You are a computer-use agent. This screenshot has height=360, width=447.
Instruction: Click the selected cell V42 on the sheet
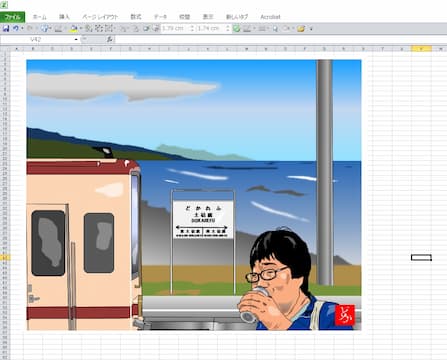pos(421,257)
